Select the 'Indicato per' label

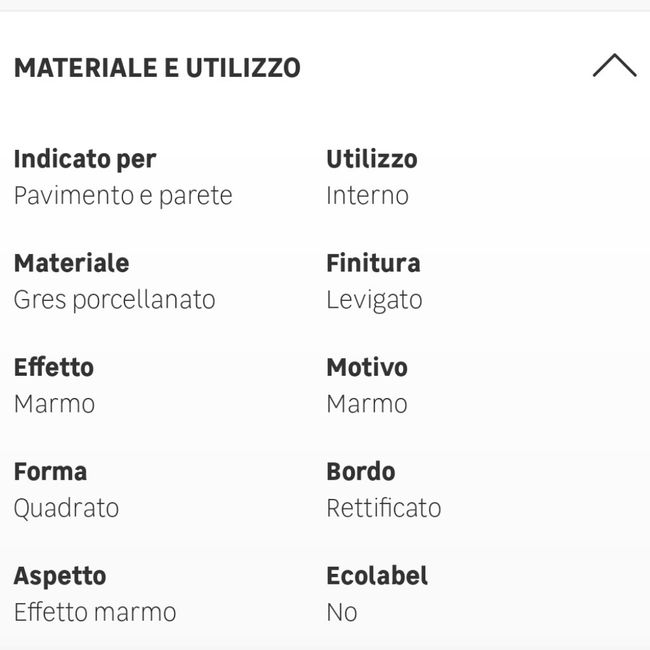(85, 159)
